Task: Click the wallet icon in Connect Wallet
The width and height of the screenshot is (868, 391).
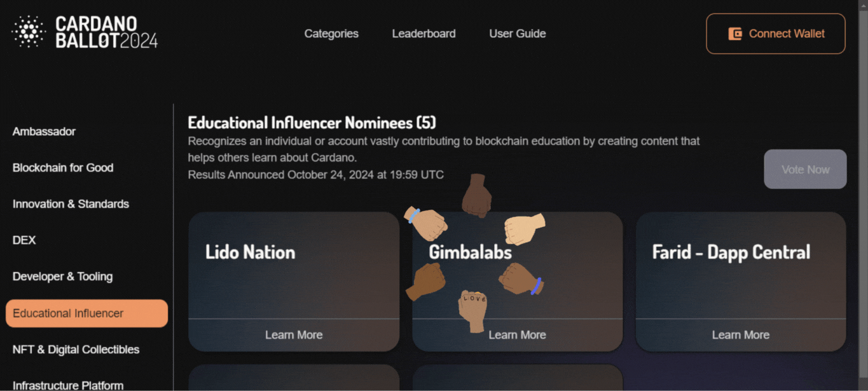Action: [x=735, y=34]
